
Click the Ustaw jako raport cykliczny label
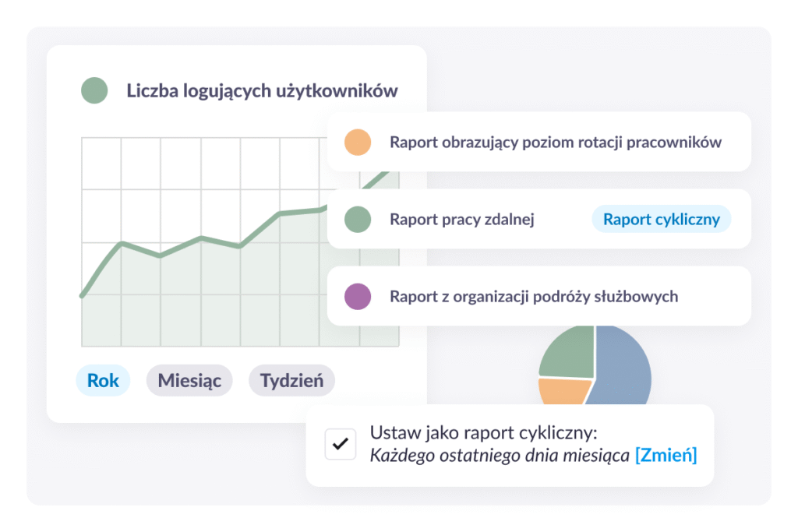(483, 433)
